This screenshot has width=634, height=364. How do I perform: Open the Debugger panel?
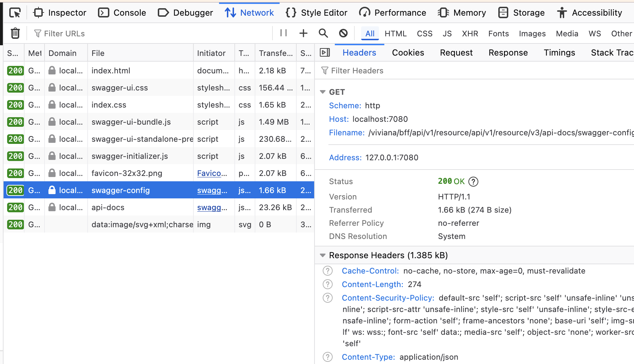185,13
